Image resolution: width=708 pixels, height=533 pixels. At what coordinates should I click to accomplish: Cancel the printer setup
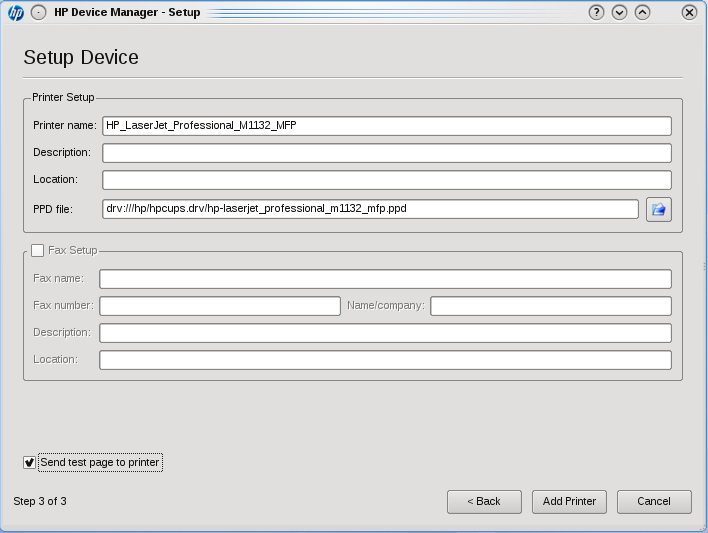click(654, 502)
